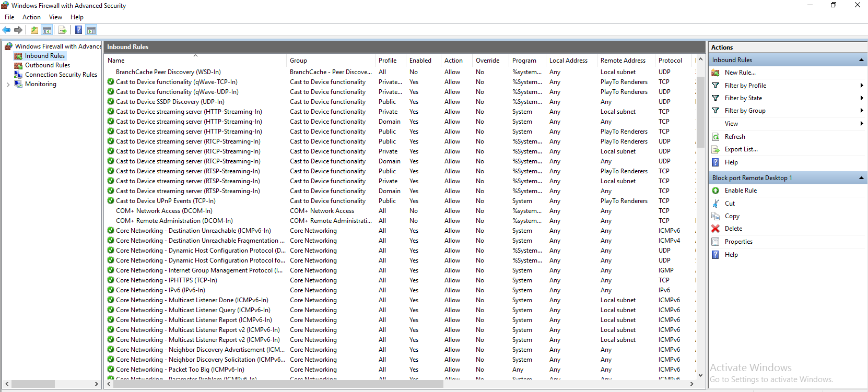Click Help under Block port Remote Desktop 1
Viewport: 868px width, 392px height.
point(731,255)
